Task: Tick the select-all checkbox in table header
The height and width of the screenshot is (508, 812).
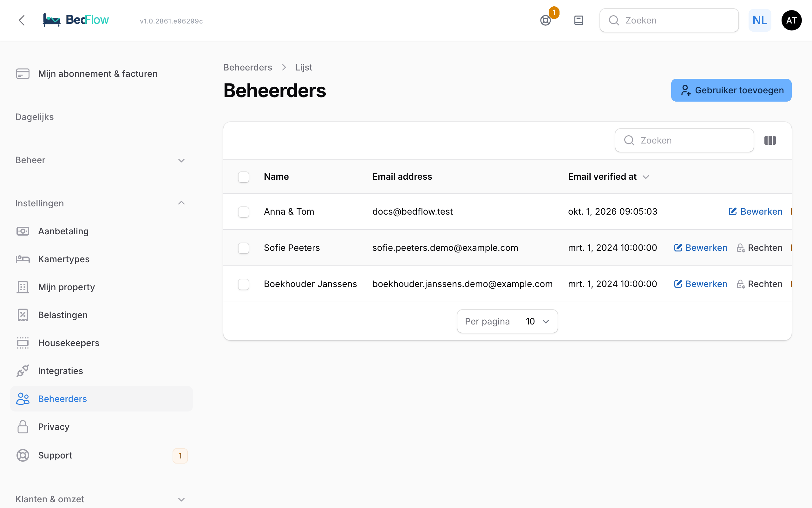Action: point(244,177)
